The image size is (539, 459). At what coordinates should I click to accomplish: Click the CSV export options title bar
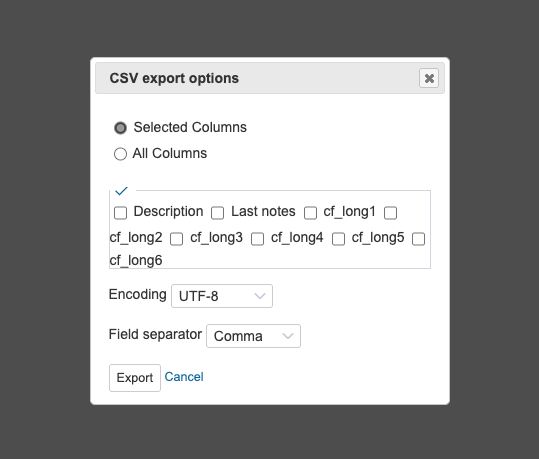click(270, 78)
